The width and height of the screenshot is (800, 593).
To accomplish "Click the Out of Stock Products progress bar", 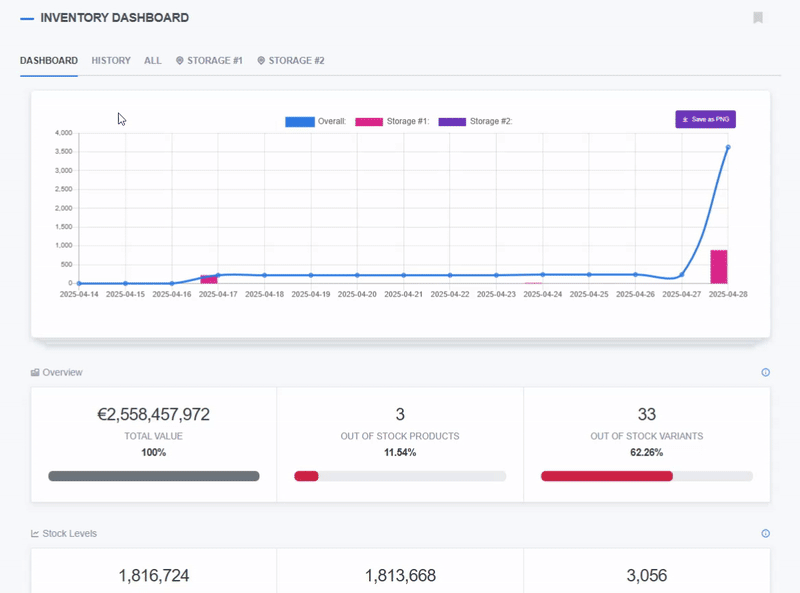I will tap(400, 476).
